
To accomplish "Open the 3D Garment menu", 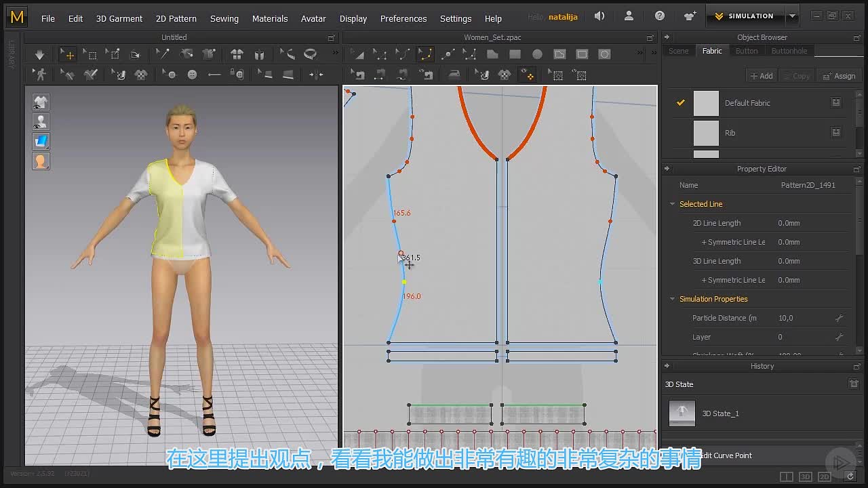I will 119,18.
